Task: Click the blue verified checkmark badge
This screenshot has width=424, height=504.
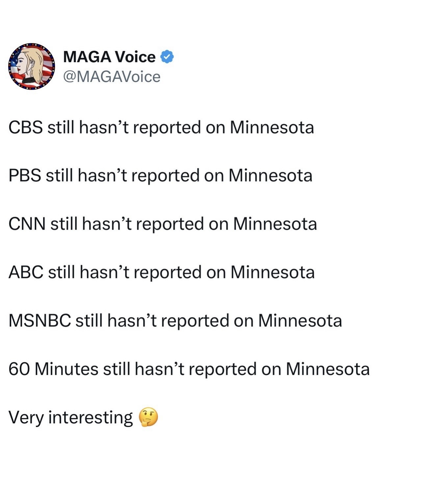Action: (x=167, y=57)
